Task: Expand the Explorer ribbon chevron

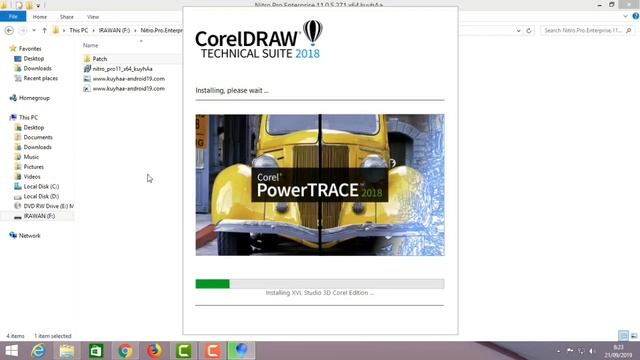Action: (x=625, y=16)
